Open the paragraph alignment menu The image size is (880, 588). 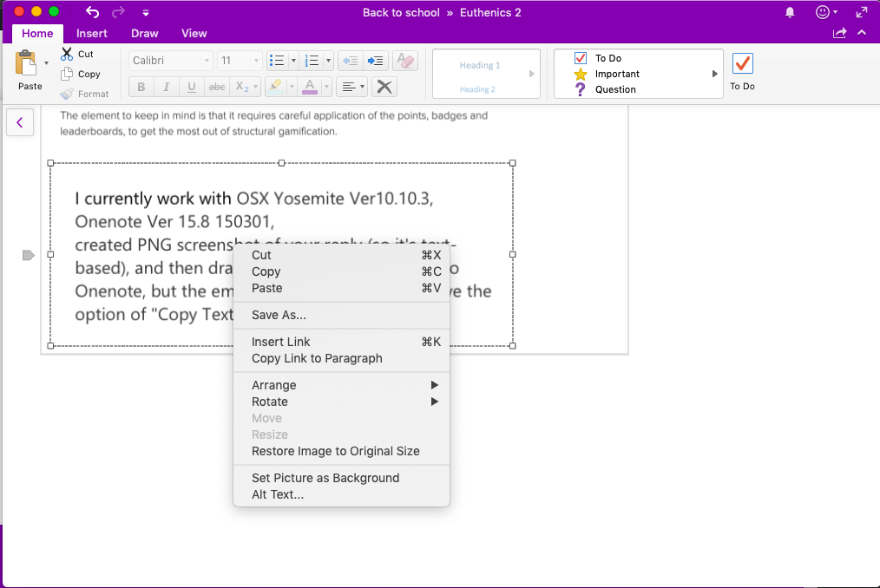click(x=353, y=87)
